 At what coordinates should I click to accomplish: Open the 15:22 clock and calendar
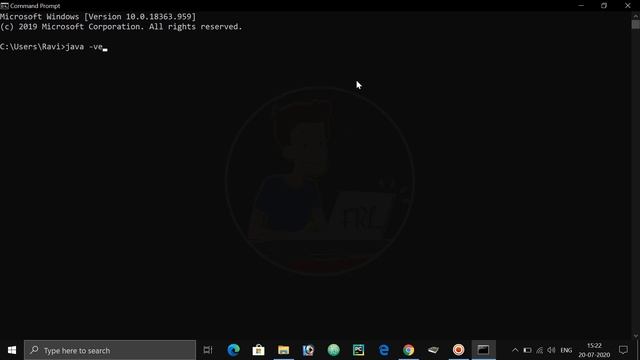pos(594,350)
